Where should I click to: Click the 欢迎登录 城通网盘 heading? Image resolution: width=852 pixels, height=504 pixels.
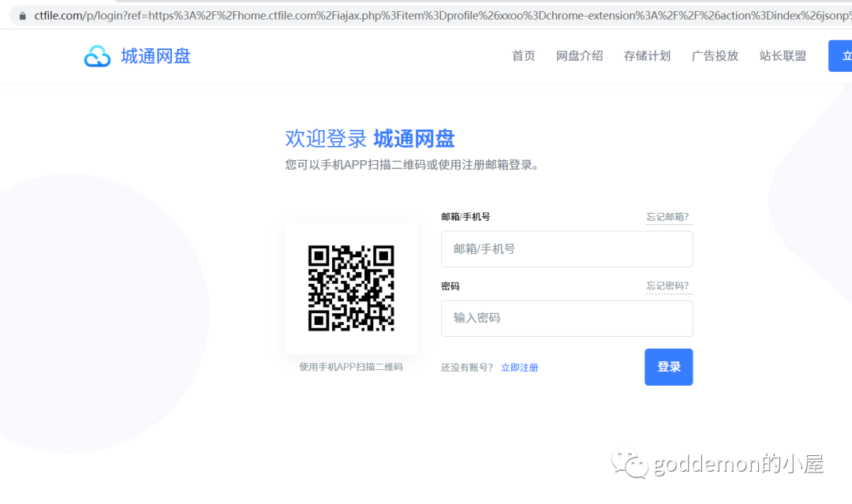click(x=369, y=139)
